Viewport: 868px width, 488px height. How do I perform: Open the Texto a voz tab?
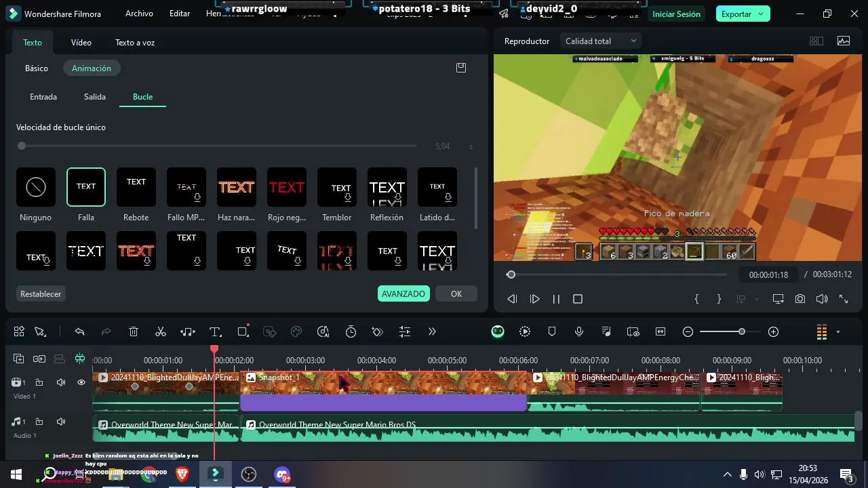pyautogui.click(x=135, y=43)
